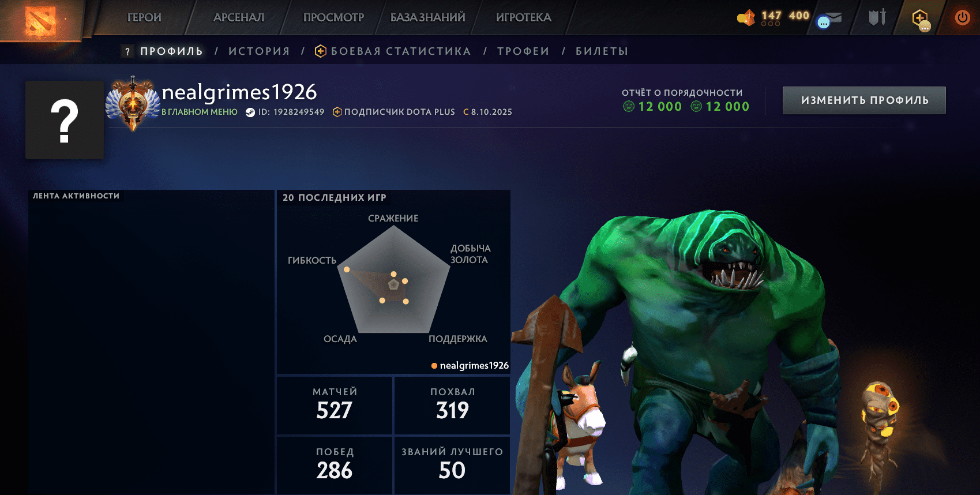Image resolution: width=980 pixels, height=495 pixels.
Task: Click the ИЗМЕНИТЬ ПРОФИЛЬ button
Action: 864,100
